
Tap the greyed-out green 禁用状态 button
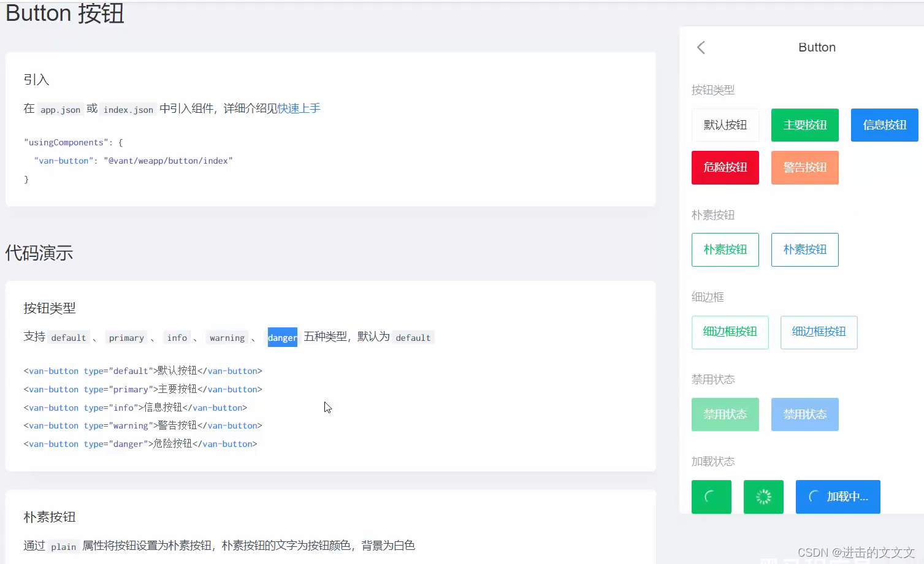pyautogui.click(x=725, y=414)
